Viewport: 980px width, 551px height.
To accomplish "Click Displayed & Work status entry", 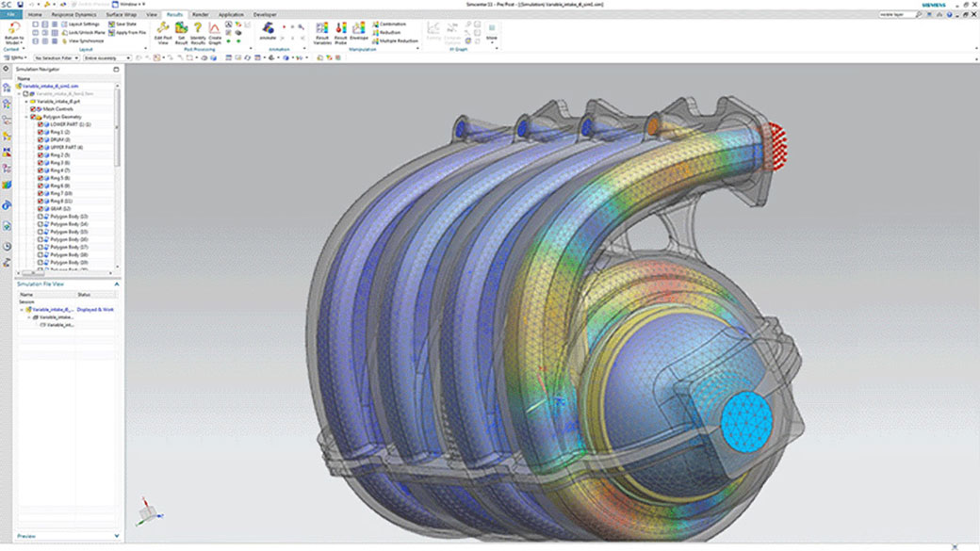I will (95, 309).
